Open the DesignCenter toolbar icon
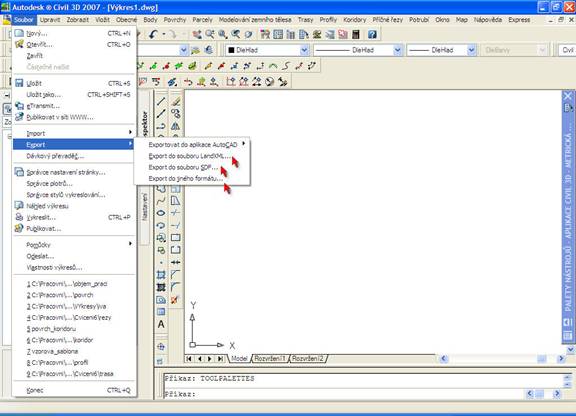The image size is (576, 416). click(x=278, y=35)
